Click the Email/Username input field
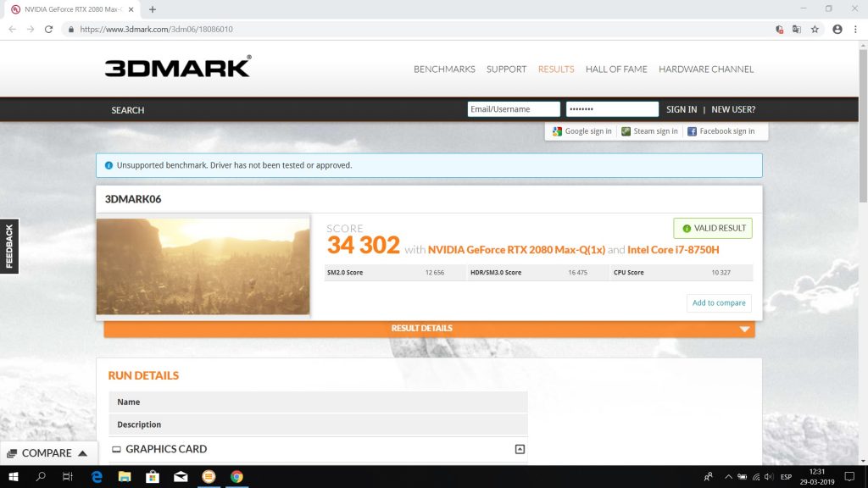 click(514, 109)
